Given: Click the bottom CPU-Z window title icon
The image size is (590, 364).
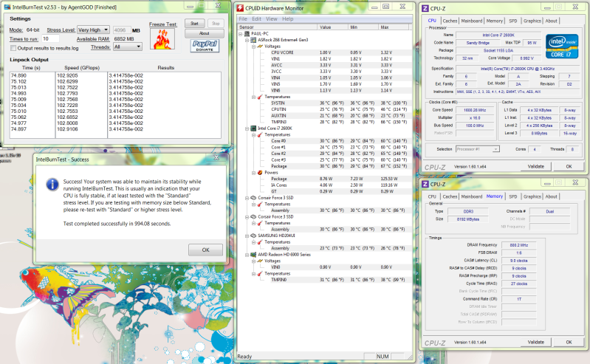Looking at the screenshot, I should [425, 184].
